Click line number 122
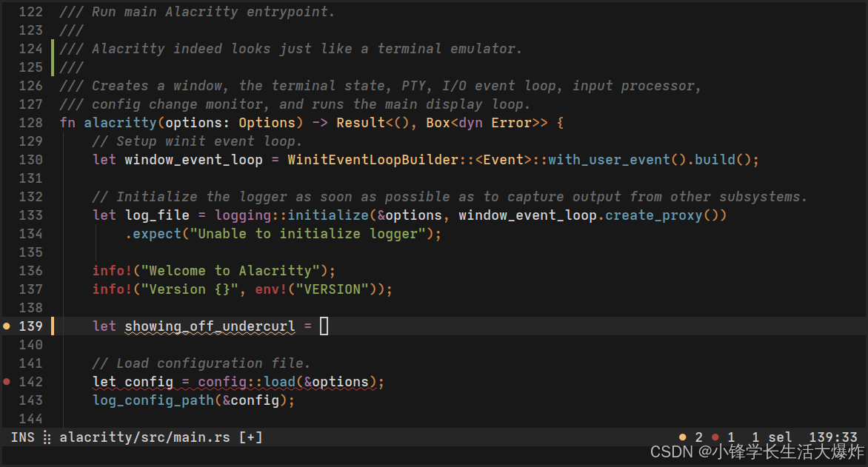This screenshot has width=868, height=467. 30,12
